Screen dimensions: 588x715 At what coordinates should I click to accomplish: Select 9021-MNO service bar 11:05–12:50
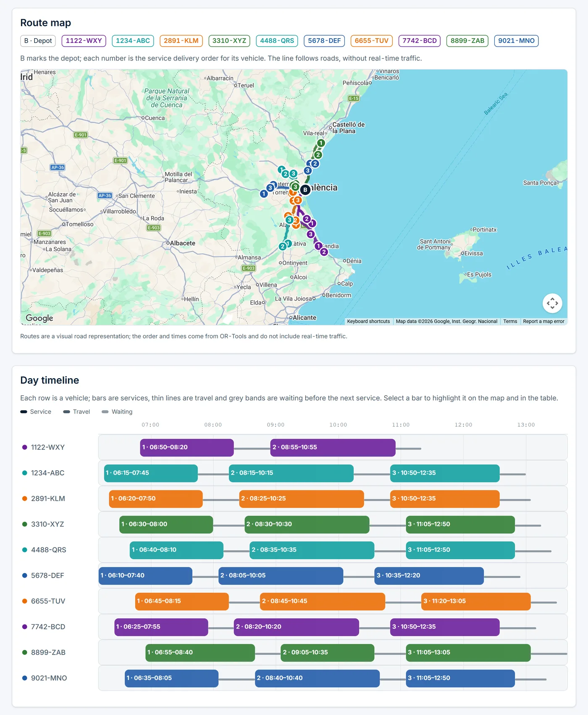(460, 678)
